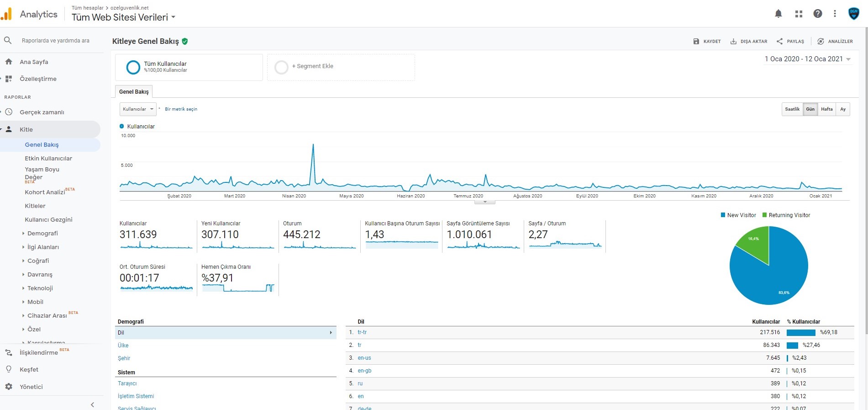Click the KAYDET save icon
This screenshot has width=868, height=410.
click(x=696, y=41)
